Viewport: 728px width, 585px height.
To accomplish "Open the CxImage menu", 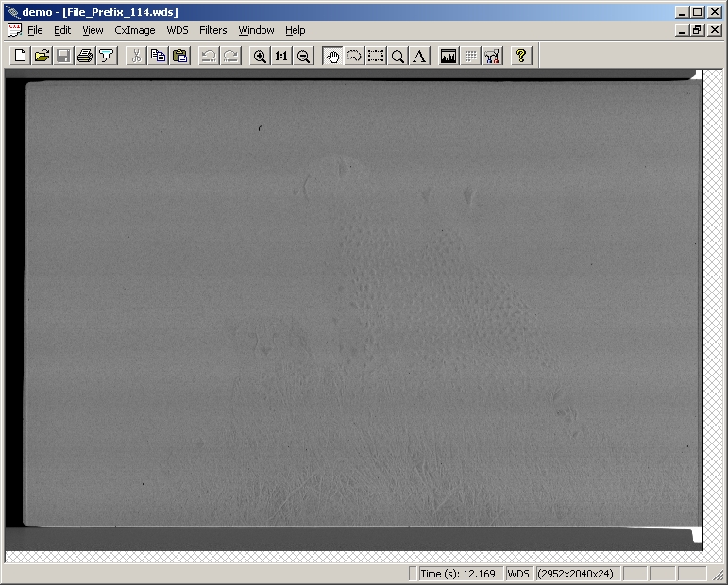I will (x=135, y=30).
